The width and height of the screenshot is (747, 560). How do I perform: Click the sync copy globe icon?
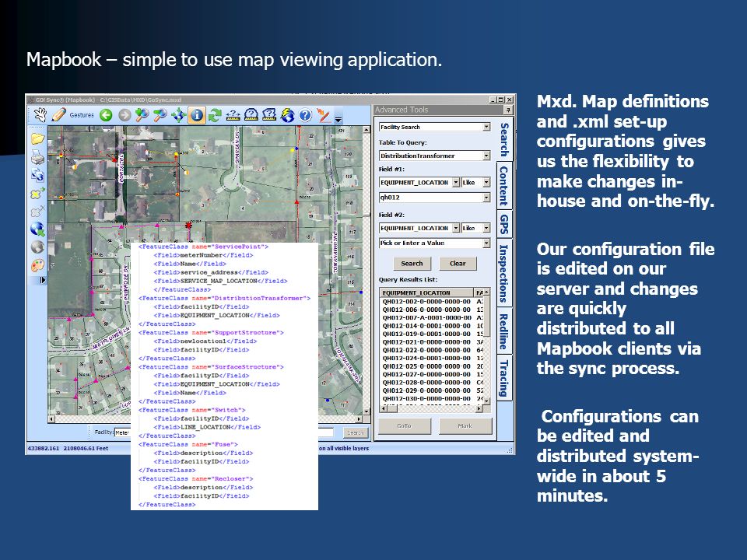pos(37,175)
